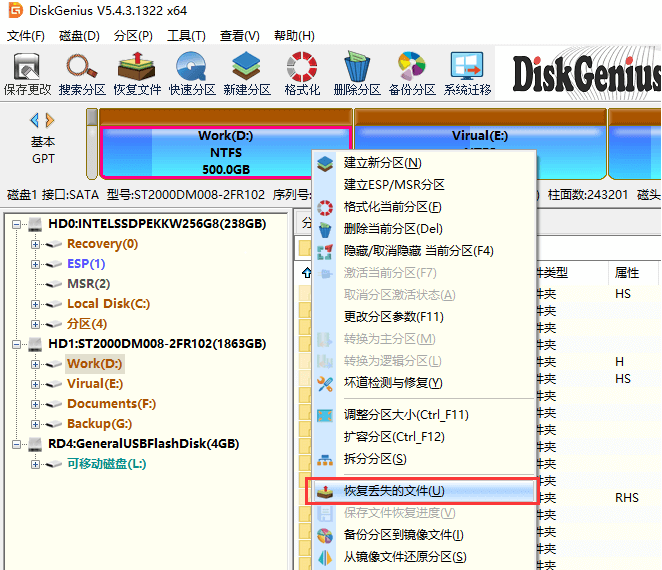Viewport: 662px width, 570px height.
Task: Expand the 可移动磁盘(L:) node
Action: (x=35, y=464)
